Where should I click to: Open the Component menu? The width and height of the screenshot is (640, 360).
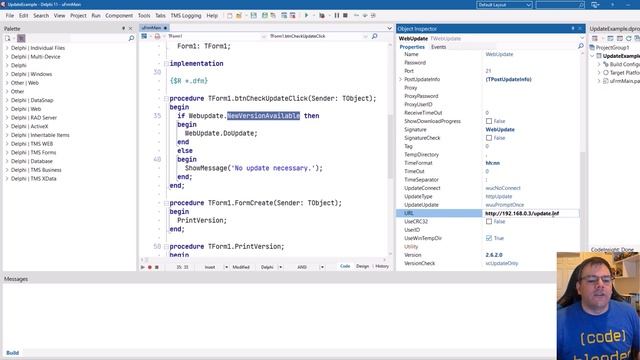[119, 16]
